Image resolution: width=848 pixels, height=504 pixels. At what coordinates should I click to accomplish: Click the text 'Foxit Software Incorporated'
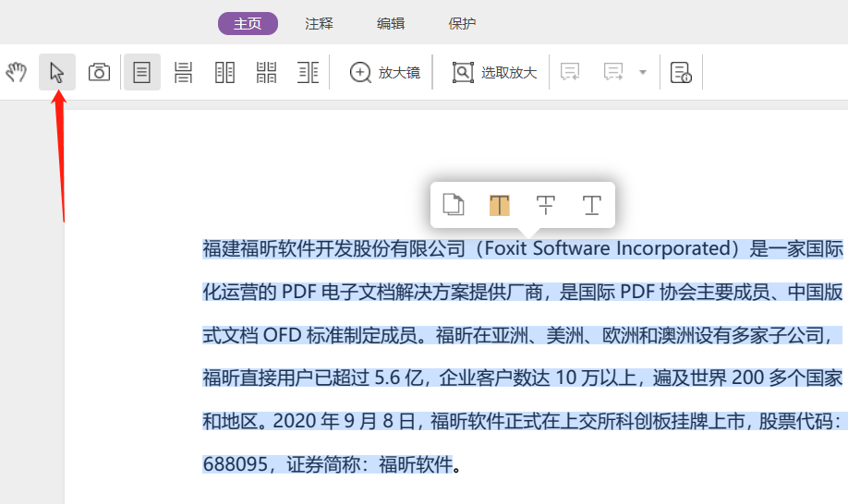pyautogui.click(x=608, y=248)
